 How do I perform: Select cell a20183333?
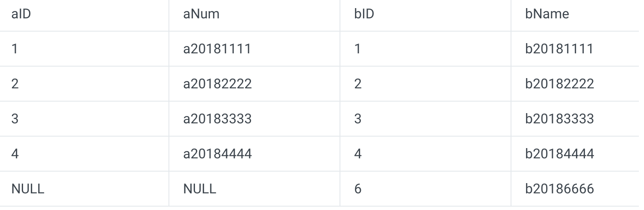pos(217,119)
